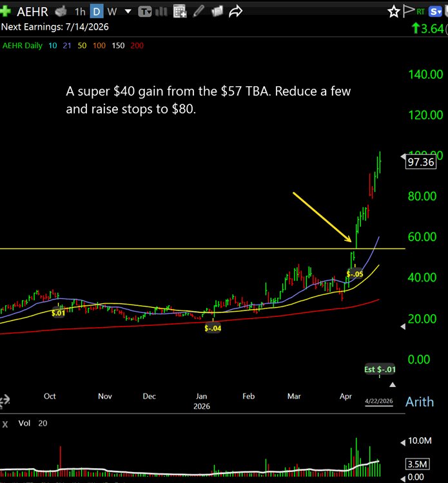Open the time frame dropdown arrow
This screenshot has height=483, width=448.
(128, 12)
